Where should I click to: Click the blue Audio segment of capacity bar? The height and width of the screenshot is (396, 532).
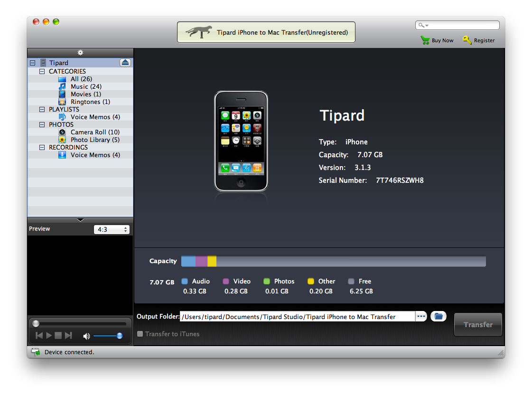coord(188,261)
